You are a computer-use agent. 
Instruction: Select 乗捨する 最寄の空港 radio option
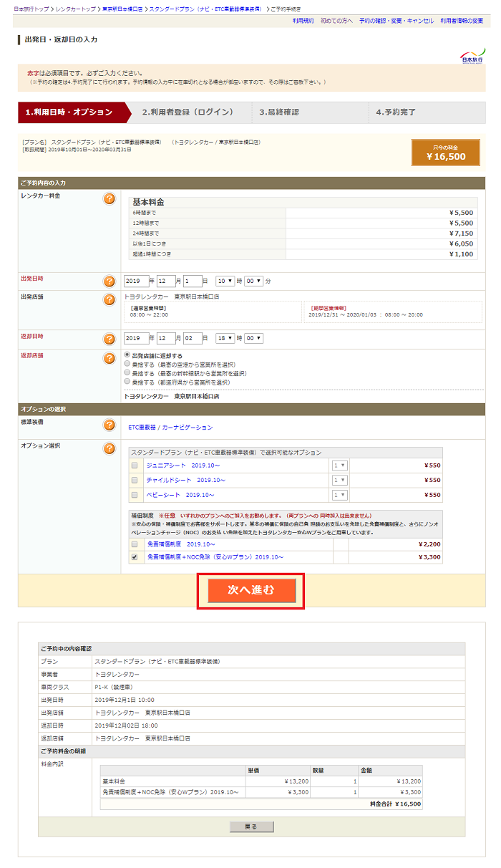click(x=127, y=365)
